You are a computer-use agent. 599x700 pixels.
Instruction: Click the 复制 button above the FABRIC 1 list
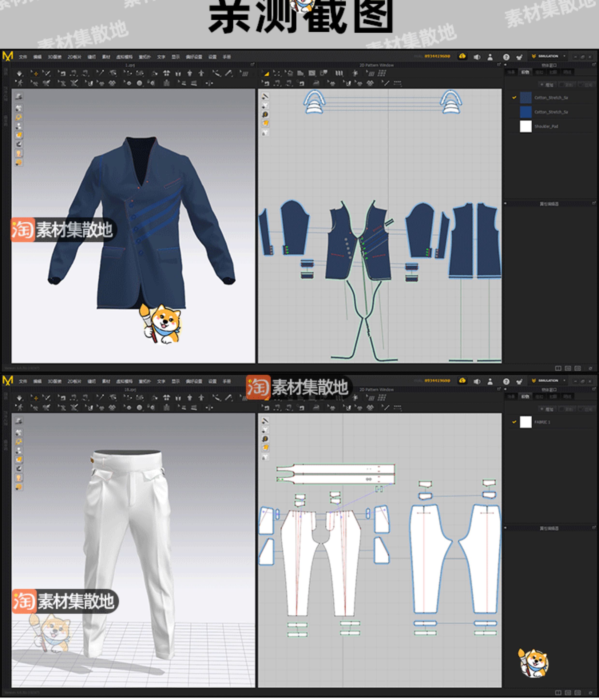pyautogui.click(x=567, y=409)
